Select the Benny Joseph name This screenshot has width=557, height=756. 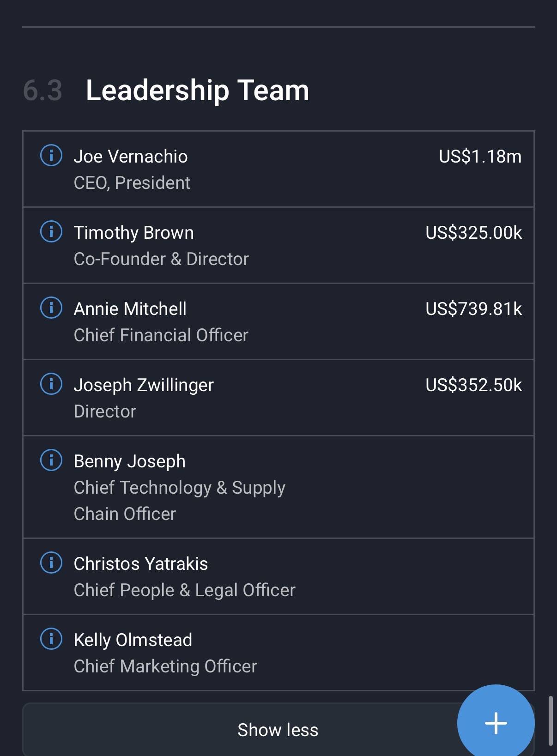pyautogui.click(x=129, y=461)
